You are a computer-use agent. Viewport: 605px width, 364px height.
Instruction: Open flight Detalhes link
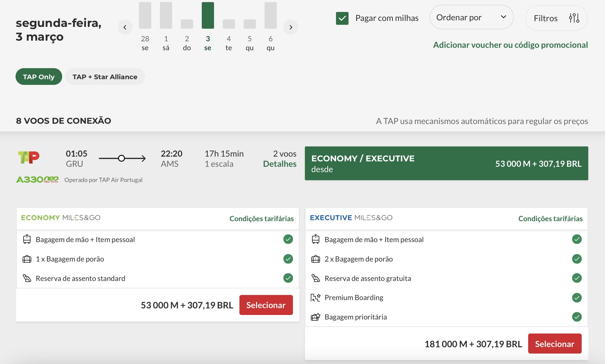coord(280,164)
